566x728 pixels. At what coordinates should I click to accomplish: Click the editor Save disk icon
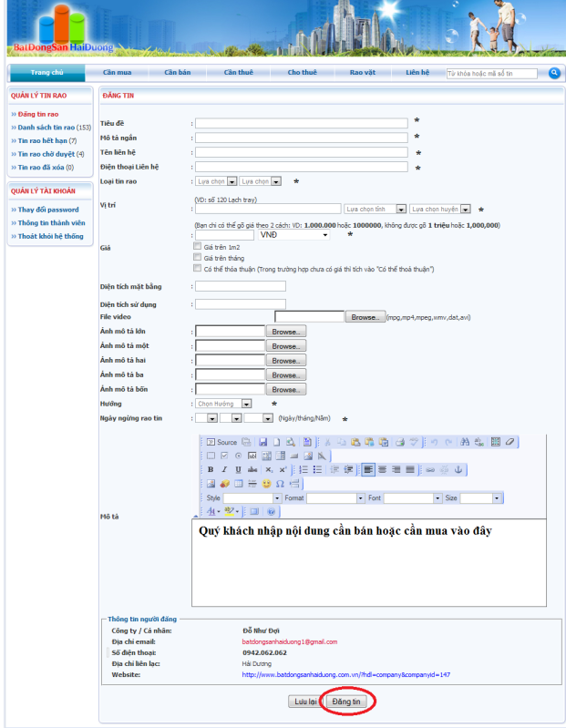pyautogui.click(x=262, y=442)
